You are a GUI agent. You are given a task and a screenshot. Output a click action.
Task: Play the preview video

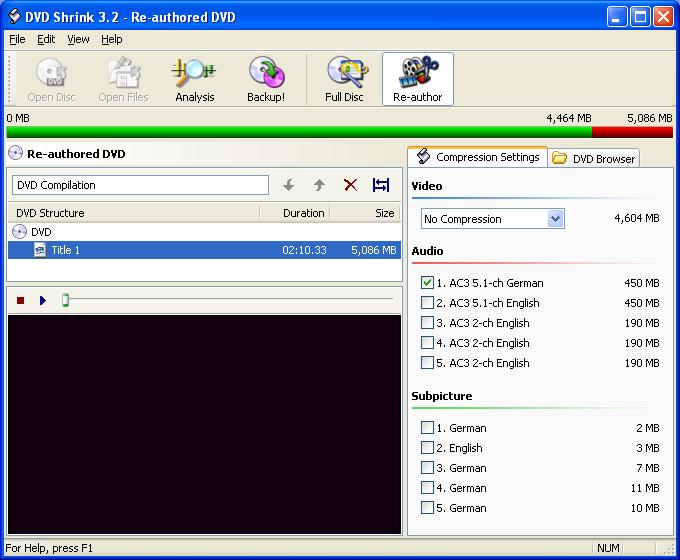click(x=42, y=300)
